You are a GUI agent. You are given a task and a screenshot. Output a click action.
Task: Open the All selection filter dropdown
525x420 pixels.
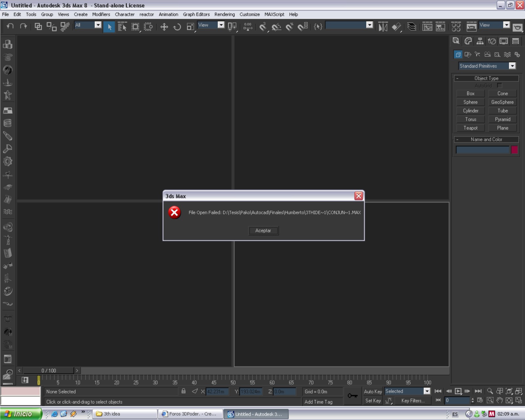[98, 25]
